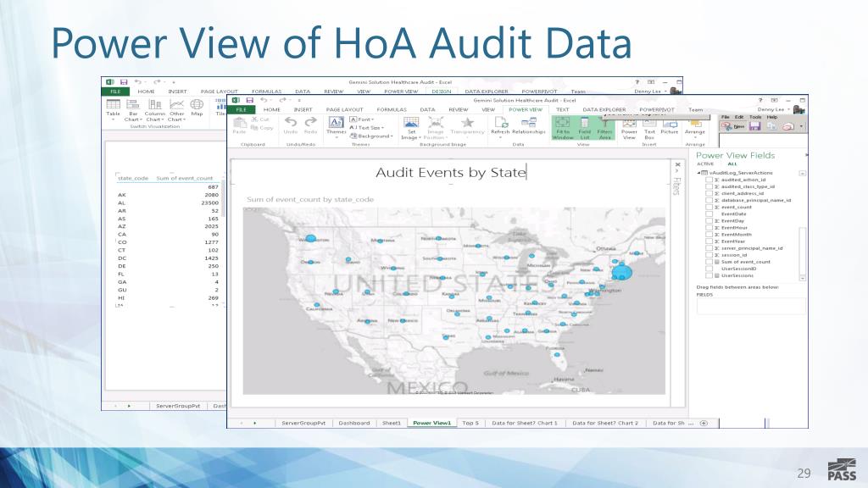Image resolution: width=868 pixels, height=488 pixels.
Task: Click the cloud icon in small toolbar window
Action: click(x=787, y=127)
